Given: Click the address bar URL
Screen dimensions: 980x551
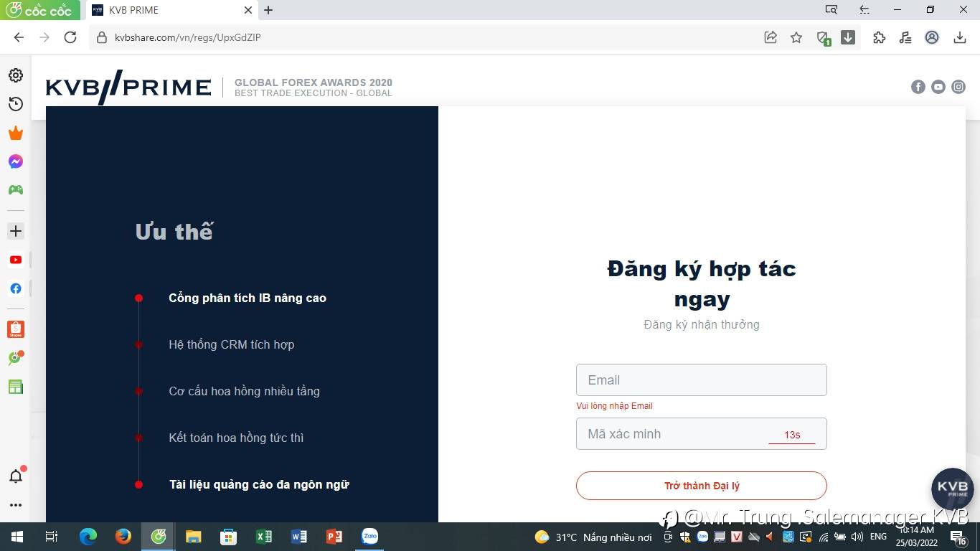Looking at the screenshot, I should point(188,37).
